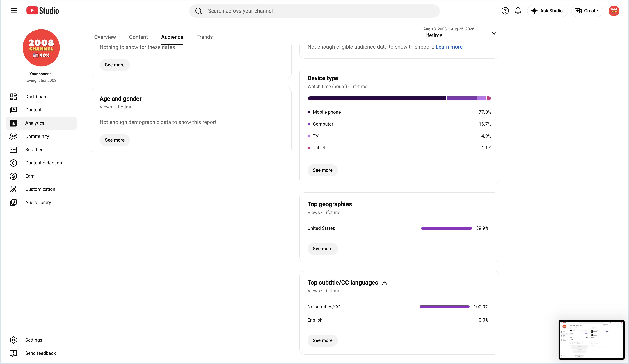Viewport: 629px width, 364px height.
Task: Click the Age and gender card heading
Action: coord(121,99)
